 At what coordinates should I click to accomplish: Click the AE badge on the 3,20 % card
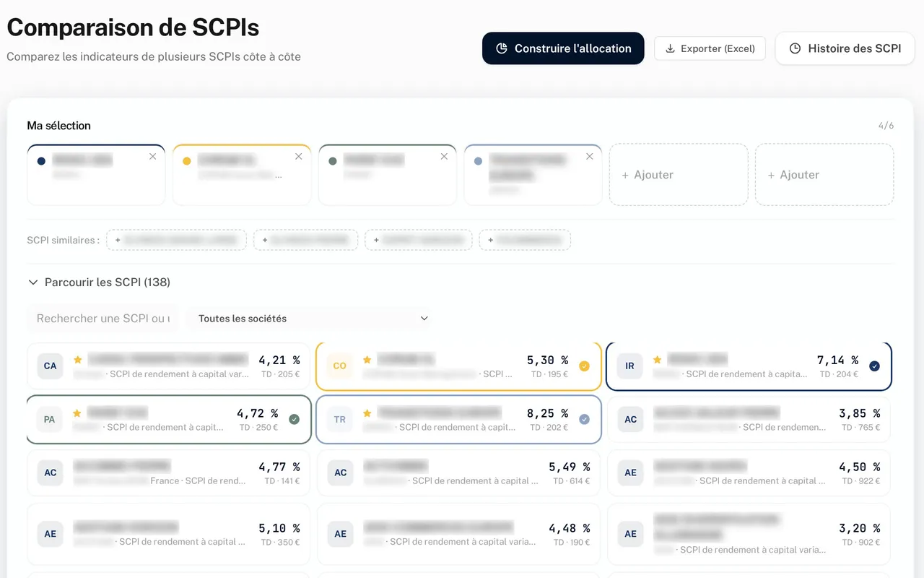631,534
